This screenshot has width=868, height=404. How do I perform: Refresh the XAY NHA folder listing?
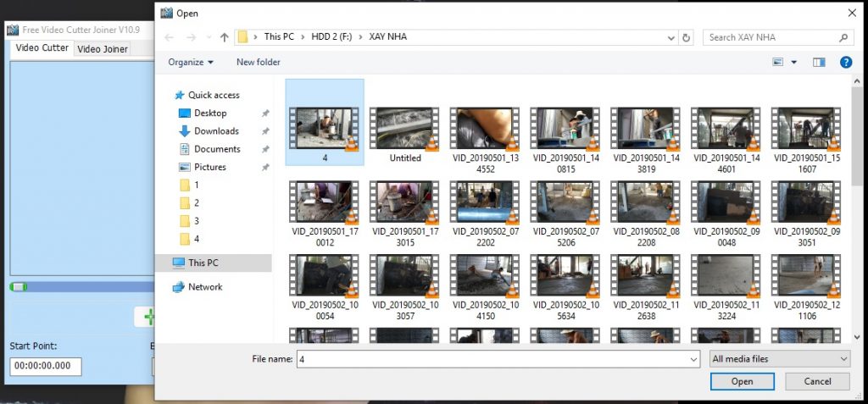click(x=687, y=37)
